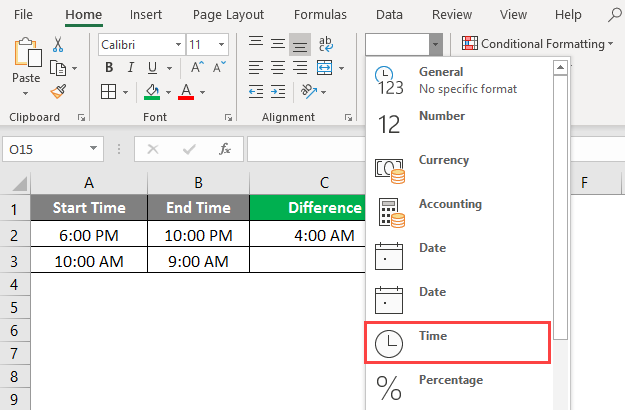The image size is (625, 410).
Task: Toggle Italic formatting
Action: (x=130, y=68)
